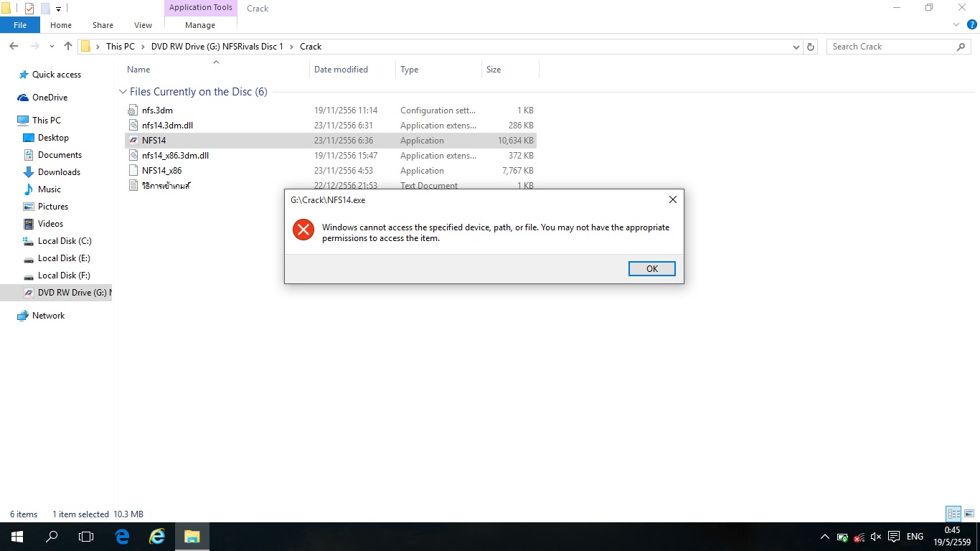980x551 pixels.
Task: Click the Refresh button beside address bar
Action: pos(811,47)
